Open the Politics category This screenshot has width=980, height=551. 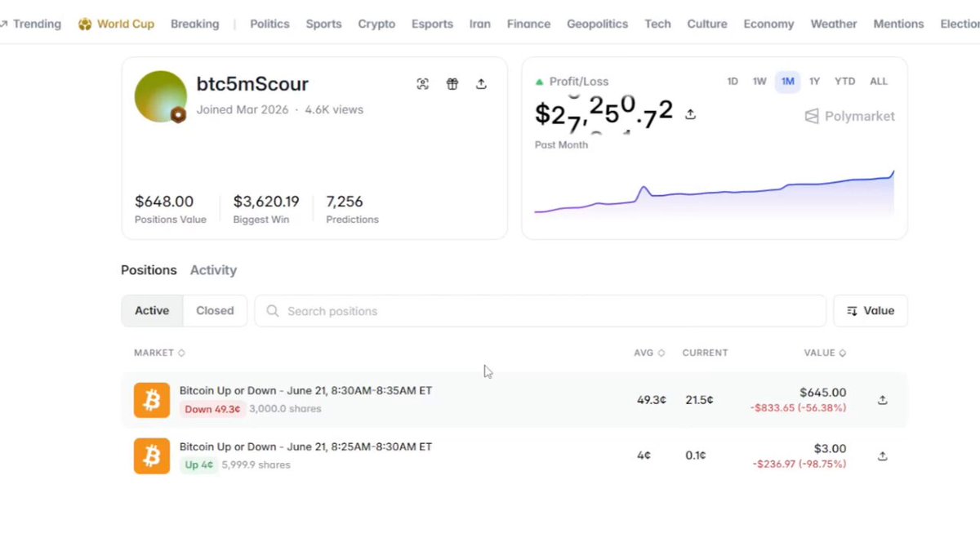[x=269, y=24]
